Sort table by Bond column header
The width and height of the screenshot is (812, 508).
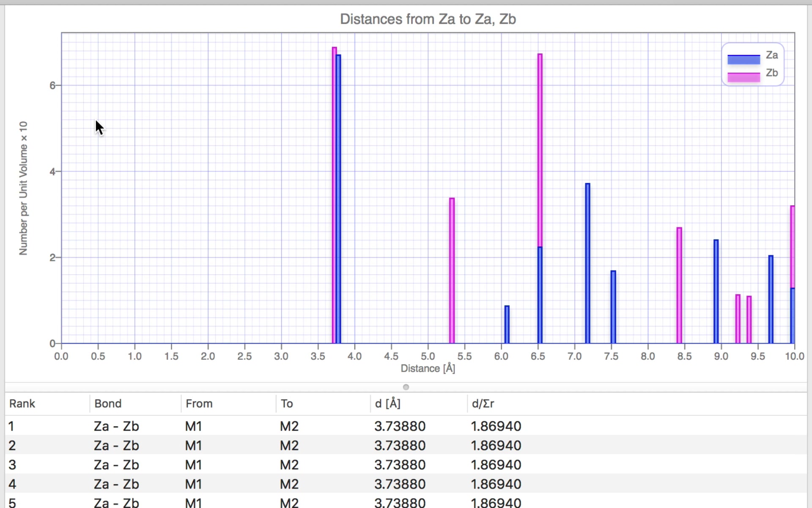coord(108,403)
